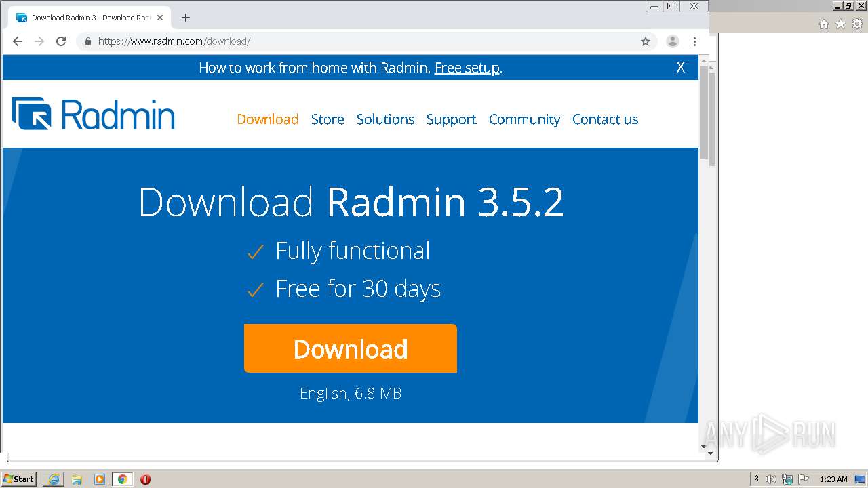Click the 'Download Radmin 3.5.2' heading
This screenshot has height=488, width=868.
coord(351,202)
